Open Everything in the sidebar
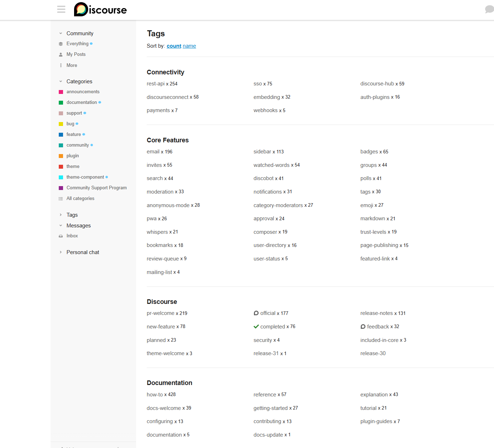The image size is (494, 448). pyautogui.click(x=77, y=44)
